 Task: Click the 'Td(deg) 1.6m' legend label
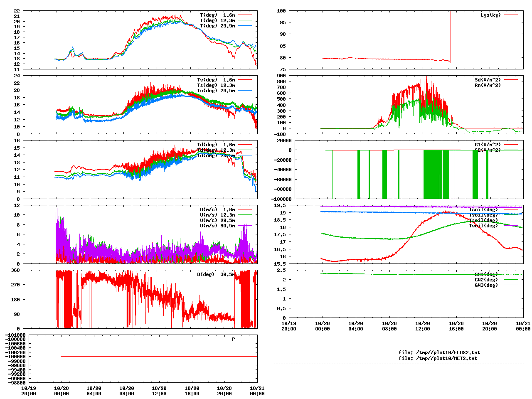(x=216, y=145)
